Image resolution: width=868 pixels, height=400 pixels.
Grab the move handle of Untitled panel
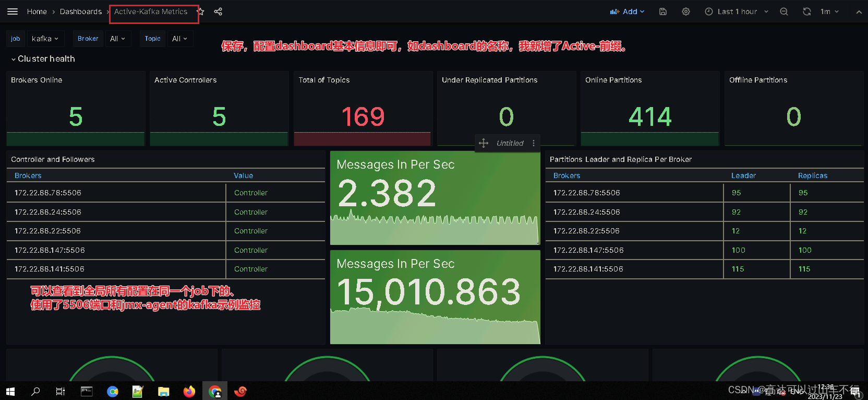point(484,143)
